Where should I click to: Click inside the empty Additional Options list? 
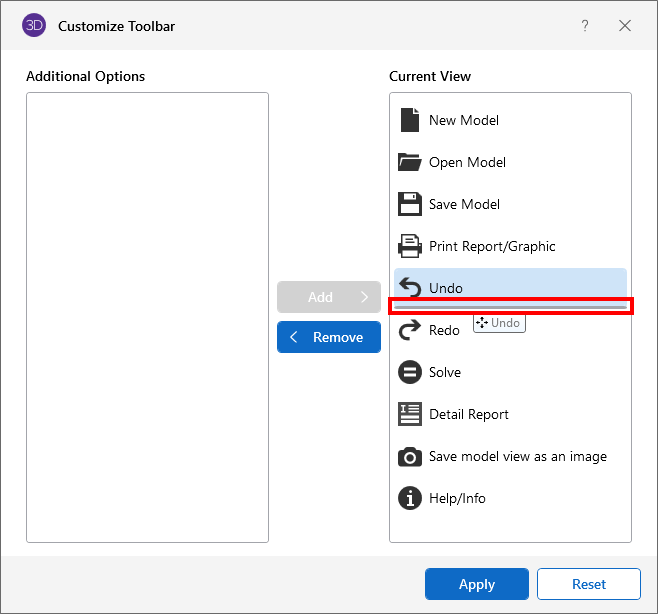tap(147, 317)
